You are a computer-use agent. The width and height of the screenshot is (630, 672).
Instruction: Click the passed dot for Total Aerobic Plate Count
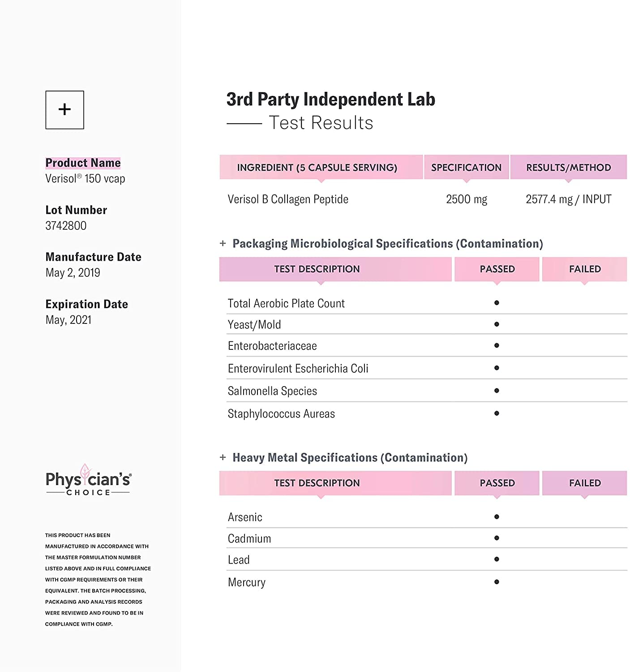pos(497,303)
